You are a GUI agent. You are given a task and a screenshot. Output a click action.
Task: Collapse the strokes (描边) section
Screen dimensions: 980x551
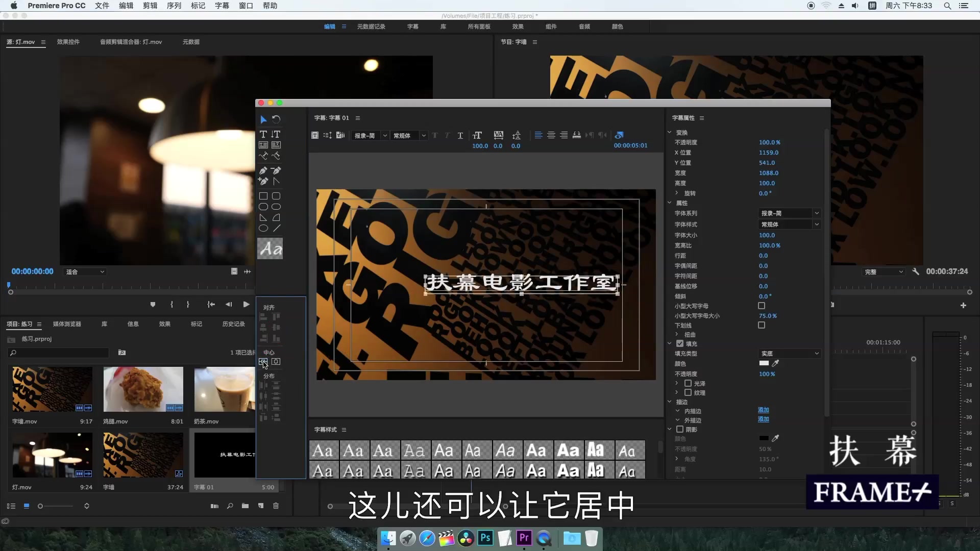(670, 402)
